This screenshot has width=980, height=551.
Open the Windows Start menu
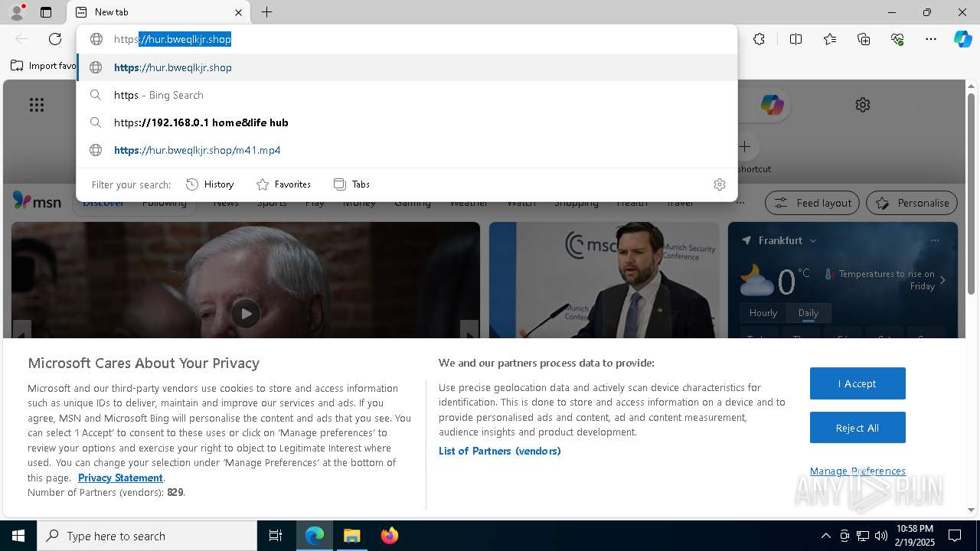18,536
